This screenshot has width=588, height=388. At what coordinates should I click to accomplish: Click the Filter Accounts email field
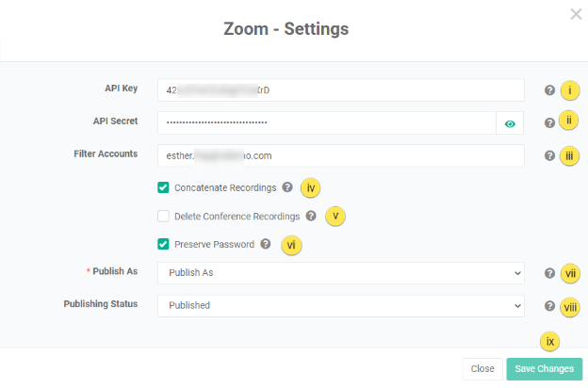click(340, 155)
